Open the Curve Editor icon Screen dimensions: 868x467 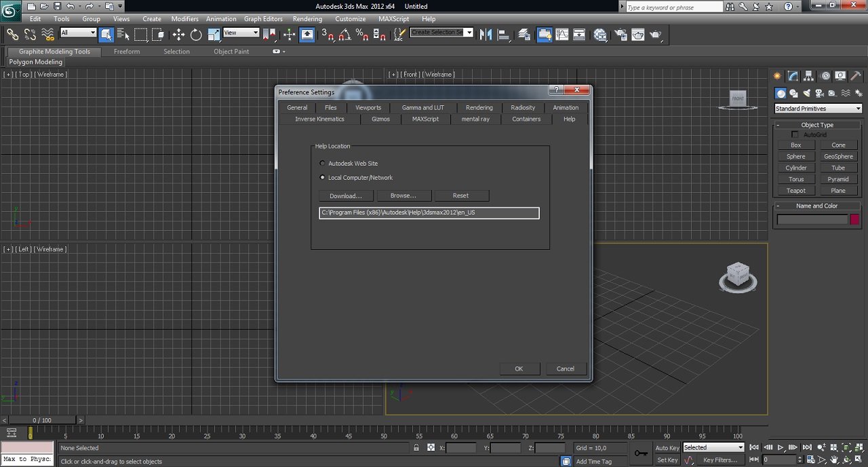pyautogui.click(x=561, y=35)
